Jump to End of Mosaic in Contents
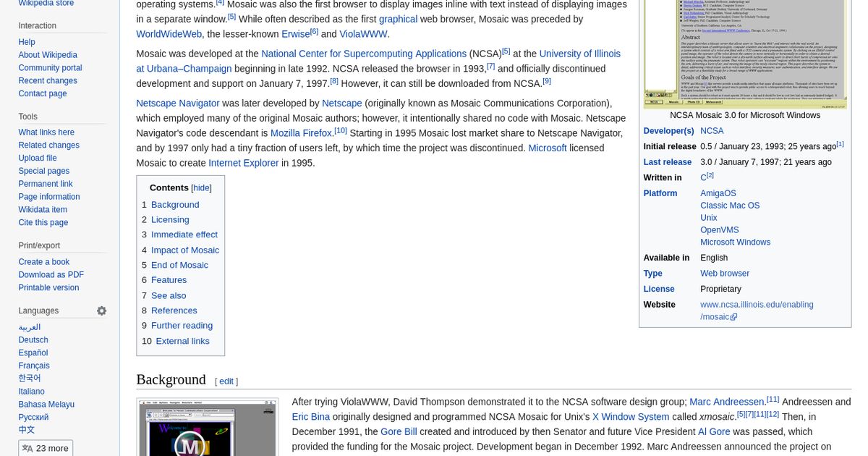The image size is (868, 456). click(x=179, y=265)
